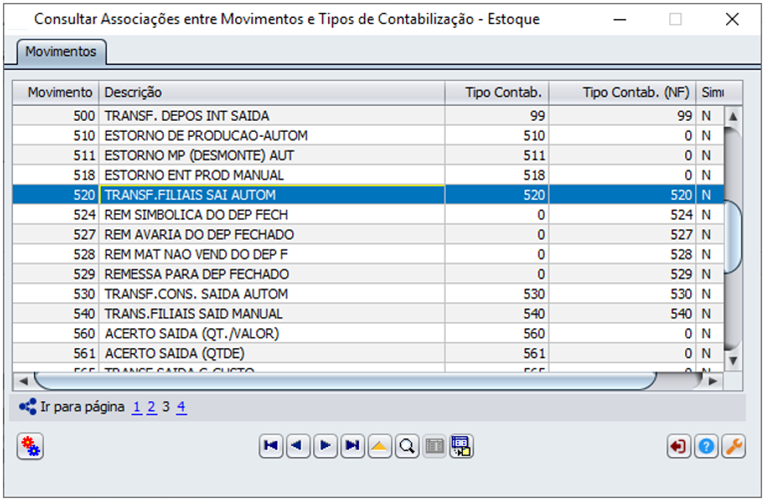Select row ACERTO SAIDA (QTDE)
765x500 pixels.
(368, 353)
